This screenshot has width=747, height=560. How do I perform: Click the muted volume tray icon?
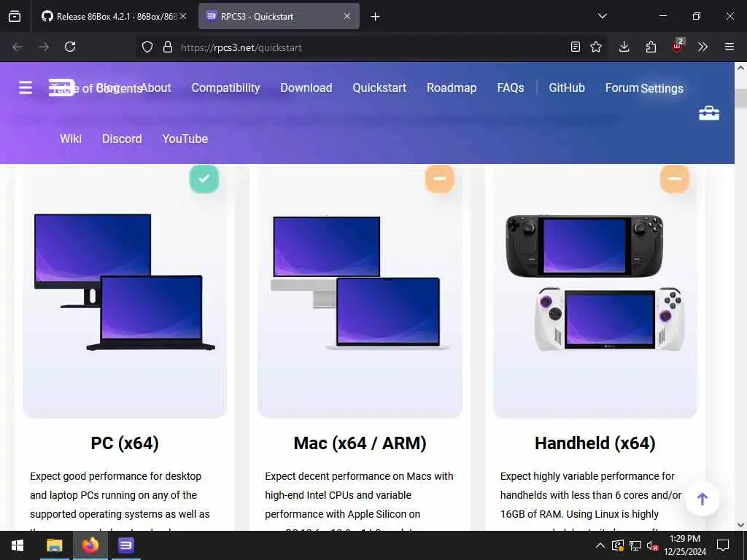(652, 545)
